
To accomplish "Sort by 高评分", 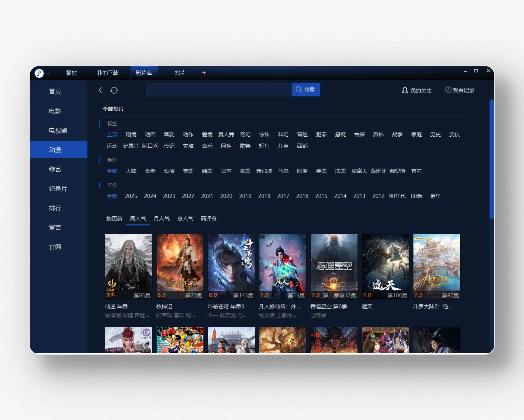I will 209,218.
